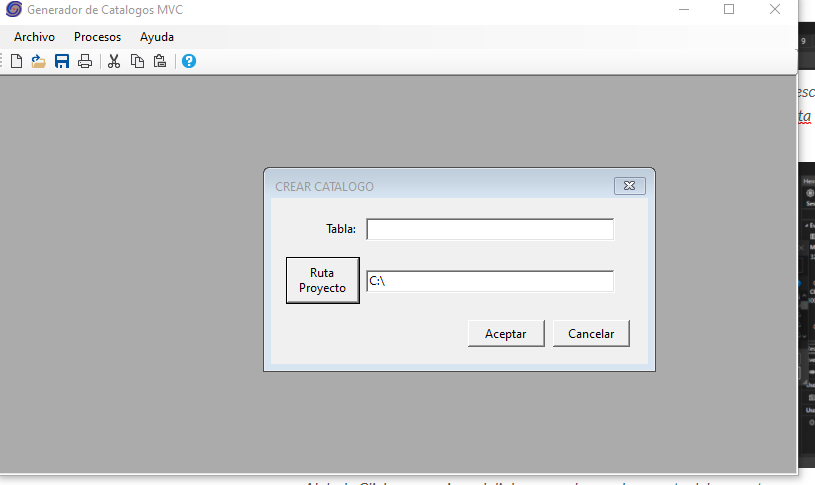Image resolution: width=815 pixels, height=485 pixels.
Task: Open the Procesos menu
Action: click(x=97, y=37)
